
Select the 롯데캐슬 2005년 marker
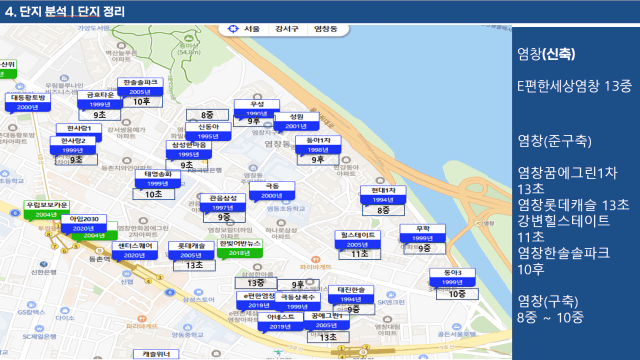(191, 250)
